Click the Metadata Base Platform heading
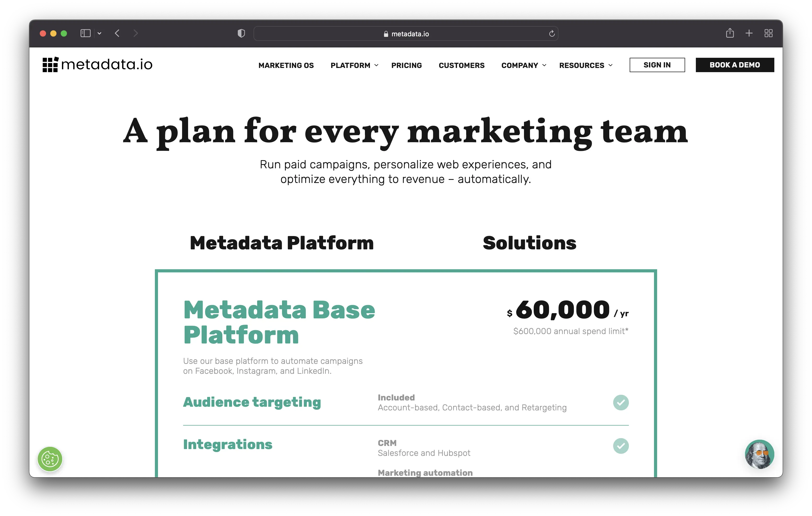The width and height of the screenshot is (812, 516). (279, 323)
